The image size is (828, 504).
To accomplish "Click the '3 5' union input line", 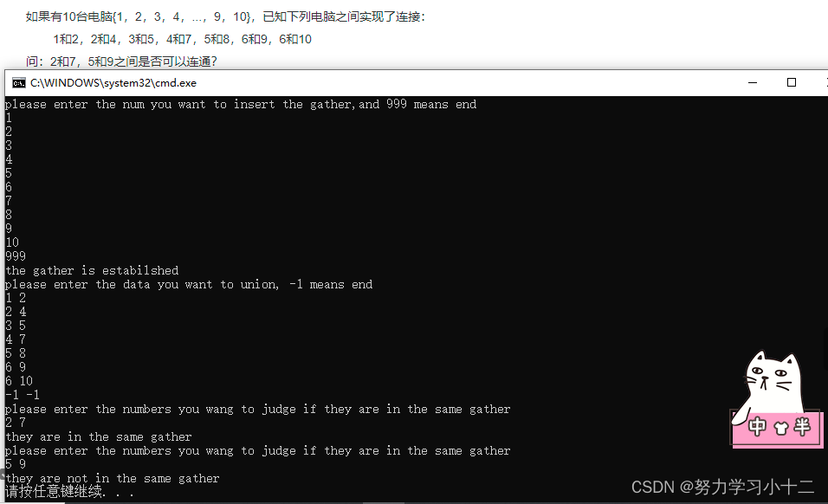I will point(16,326).
